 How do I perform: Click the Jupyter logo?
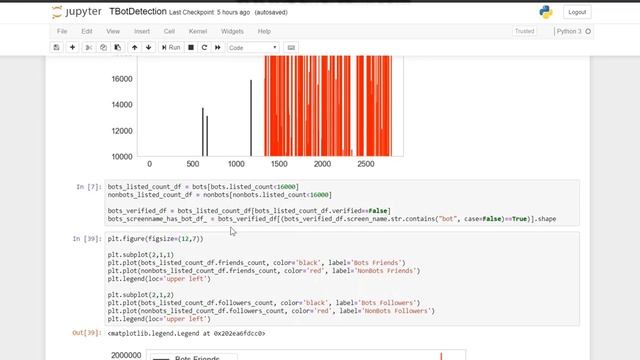(77, 12)
